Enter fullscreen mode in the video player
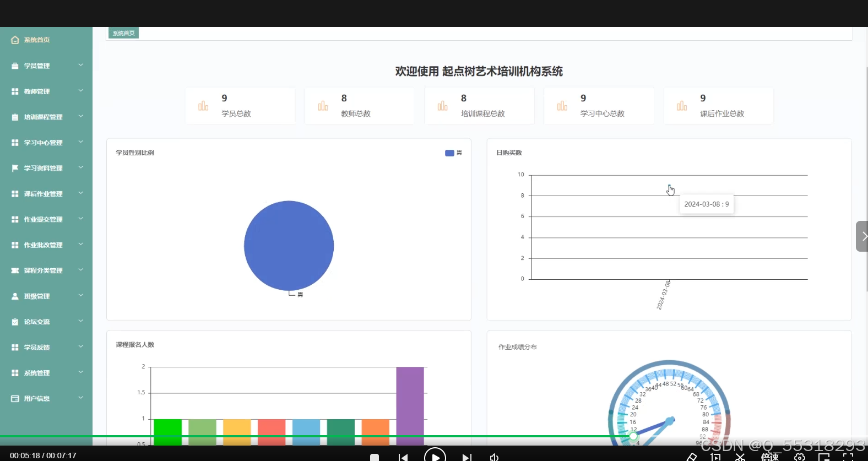The image size is (868, 461). tap(848, 457)
